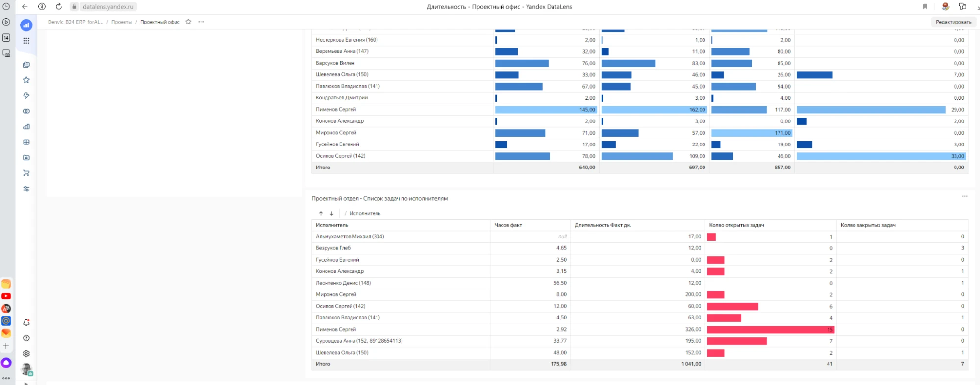This screenshot has height=385, width=980.
Task: Open Dashboards grid icon in sidebar
Action: pyautogui.click(x=26, y=142)
